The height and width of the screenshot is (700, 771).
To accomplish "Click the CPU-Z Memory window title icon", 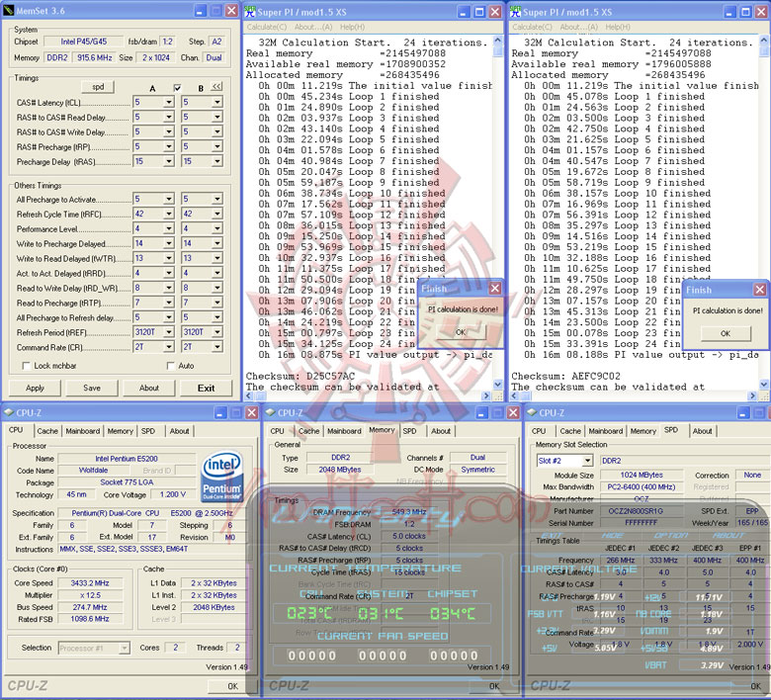I will pyautogui.click(x=271, y=412).
